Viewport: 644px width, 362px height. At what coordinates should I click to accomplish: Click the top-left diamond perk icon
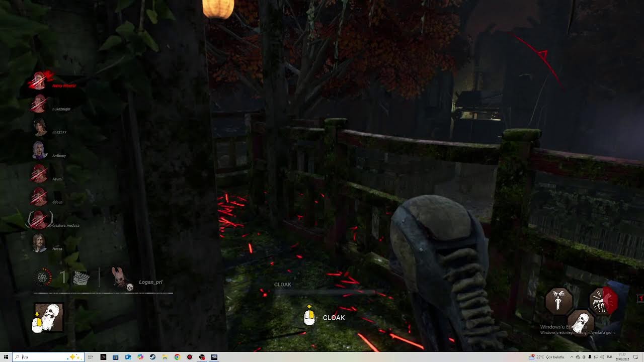(559, 301)
